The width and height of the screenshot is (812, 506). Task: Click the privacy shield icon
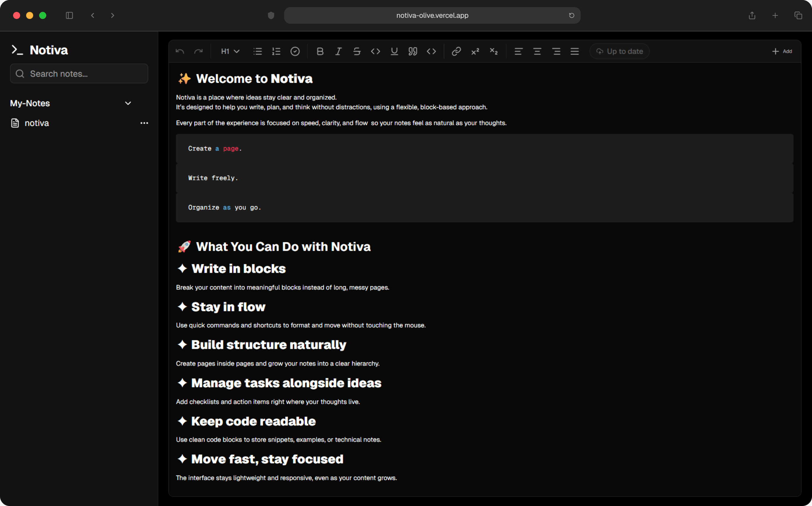(271, 15)
